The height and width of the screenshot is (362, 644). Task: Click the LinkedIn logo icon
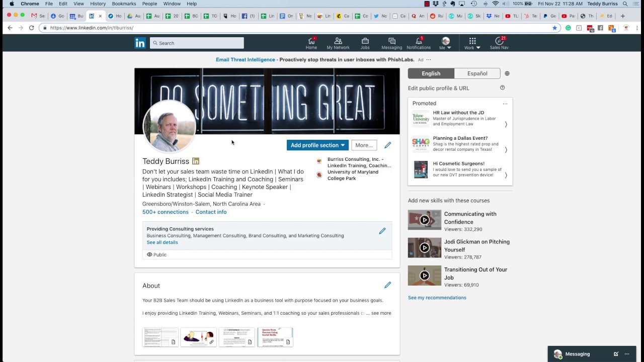pos(140,43)
